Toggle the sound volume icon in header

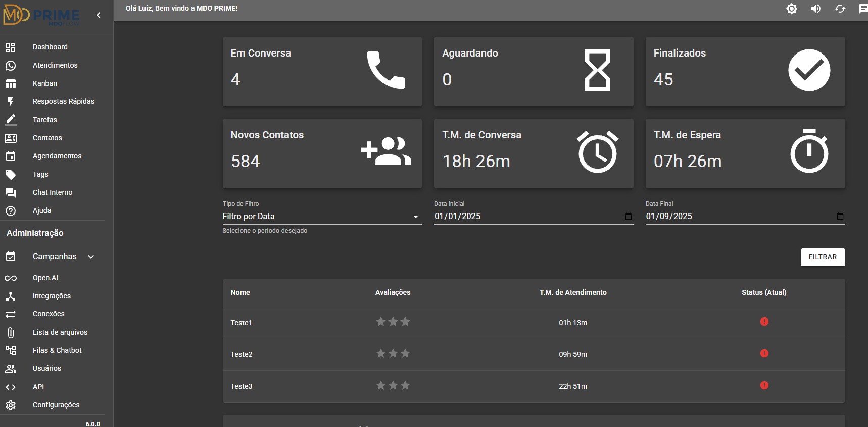[816, 9]
